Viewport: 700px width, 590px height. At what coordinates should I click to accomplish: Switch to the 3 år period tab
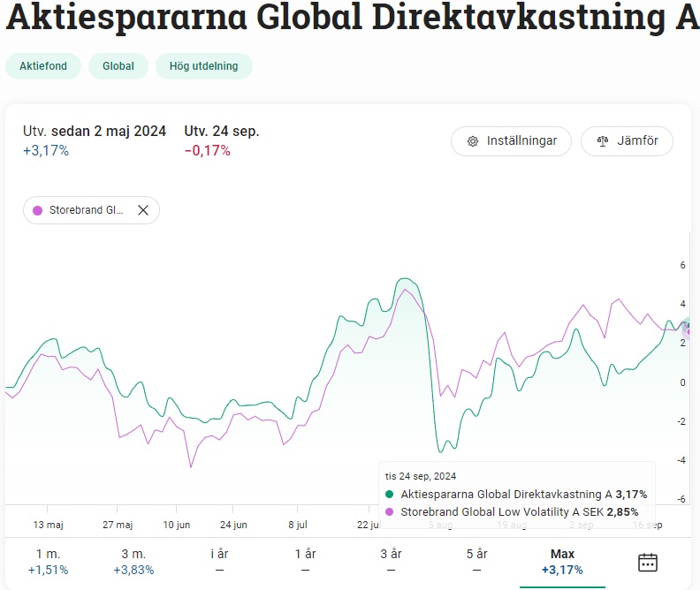(391, 562)
